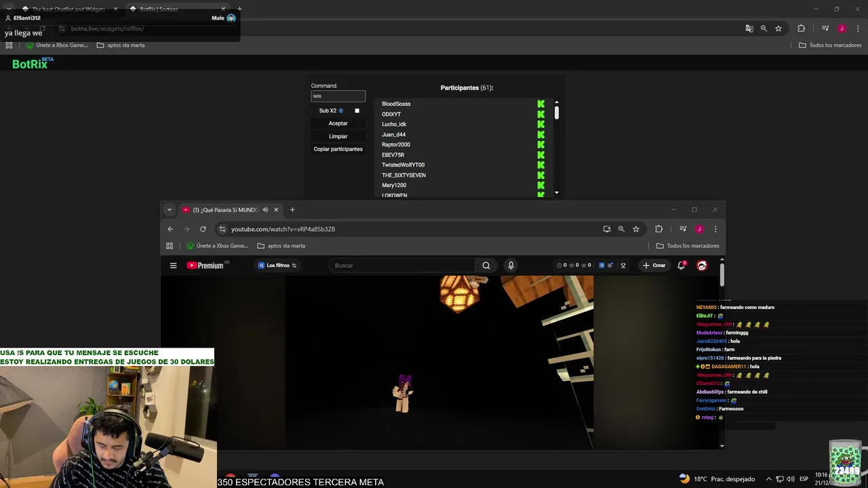Image resolution: width=868 pixels, height=488 pixels.
Task: Select participant Lucho_idk
Action: click(394, 124)
